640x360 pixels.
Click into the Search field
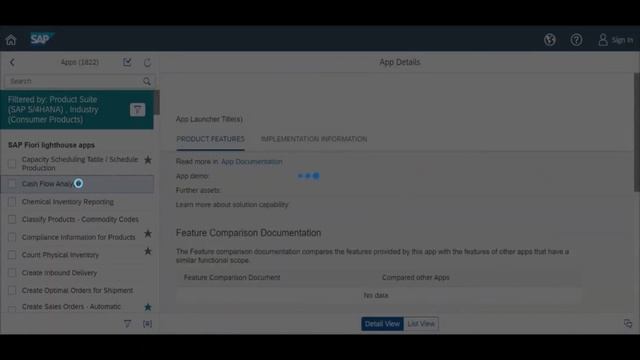click(75, 81)
